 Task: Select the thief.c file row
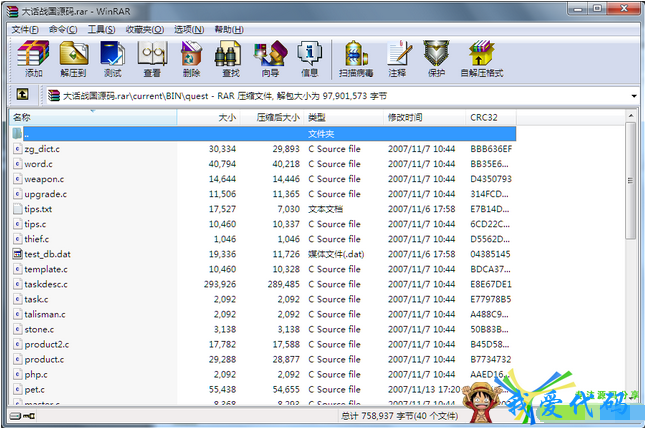[x=263, y=239]
